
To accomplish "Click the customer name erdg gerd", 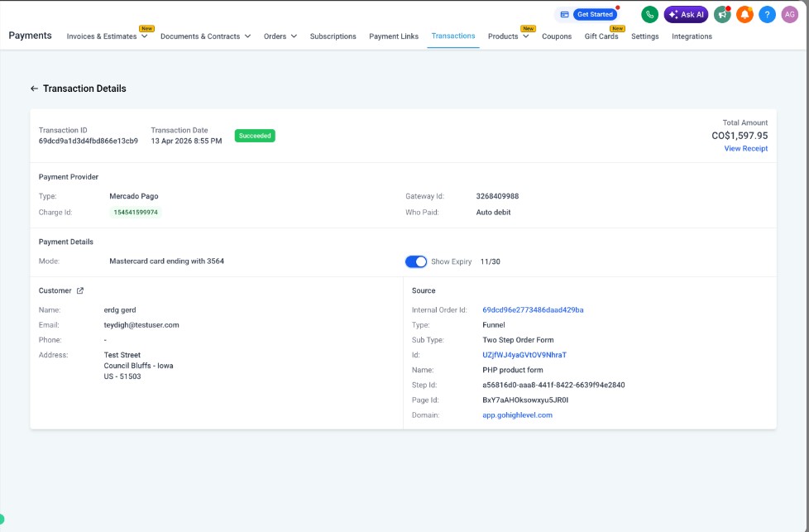I will (120, 310).
